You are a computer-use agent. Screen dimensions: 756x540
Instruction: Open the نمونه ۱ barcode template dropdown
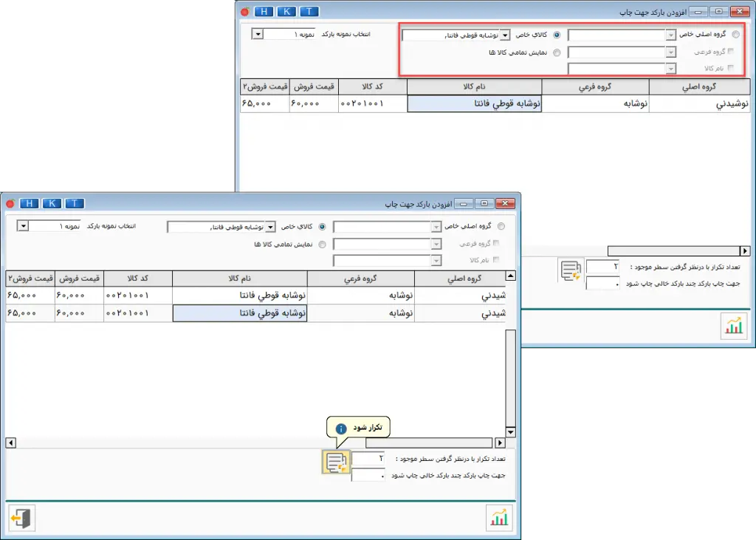[x=22, y=225]
